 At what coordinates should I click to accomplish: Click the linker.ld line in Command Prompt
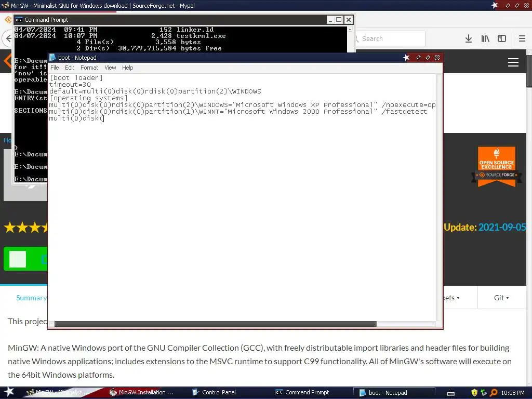coord(114,29)
